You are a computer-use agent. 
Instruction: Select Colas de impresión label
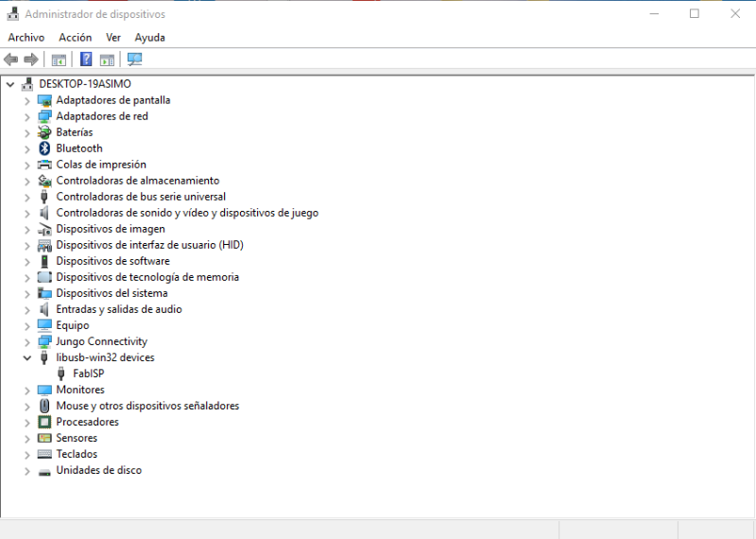101,165
